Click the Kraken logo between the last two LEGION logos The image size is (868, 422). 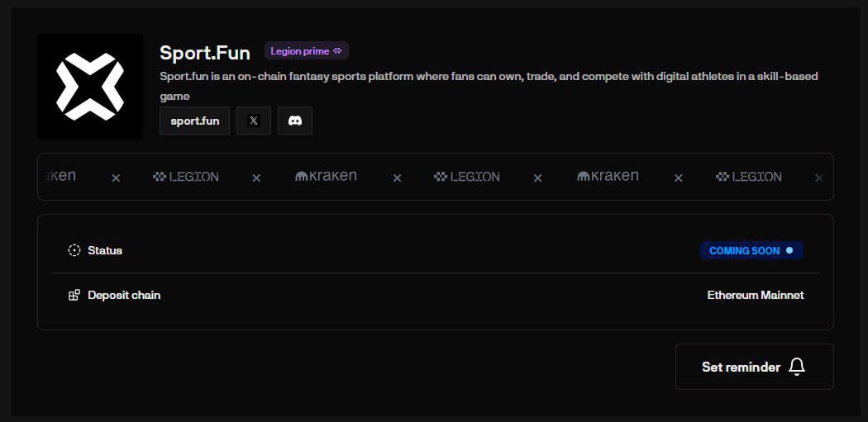point(608,176)
